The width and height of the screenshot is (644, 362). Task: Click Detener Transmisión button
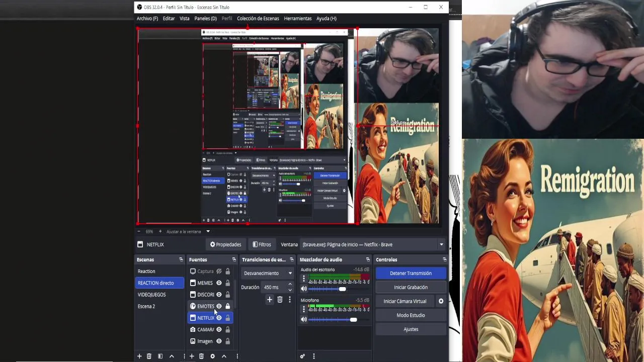pos(411,273)
